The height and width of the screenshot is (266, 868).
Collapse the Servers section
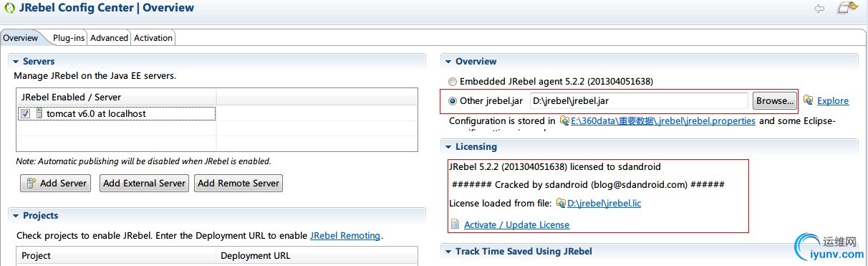tap(16, 62)
